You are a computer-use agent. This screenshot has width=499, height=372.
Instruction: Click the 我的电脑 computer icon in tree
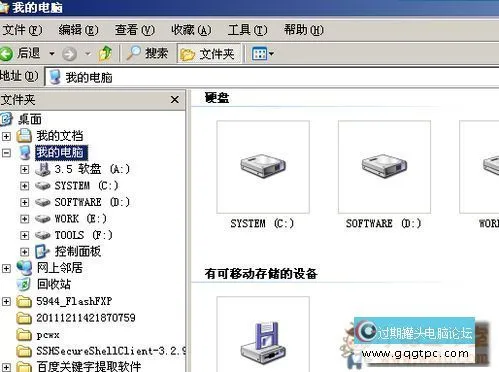coord(24,152)
